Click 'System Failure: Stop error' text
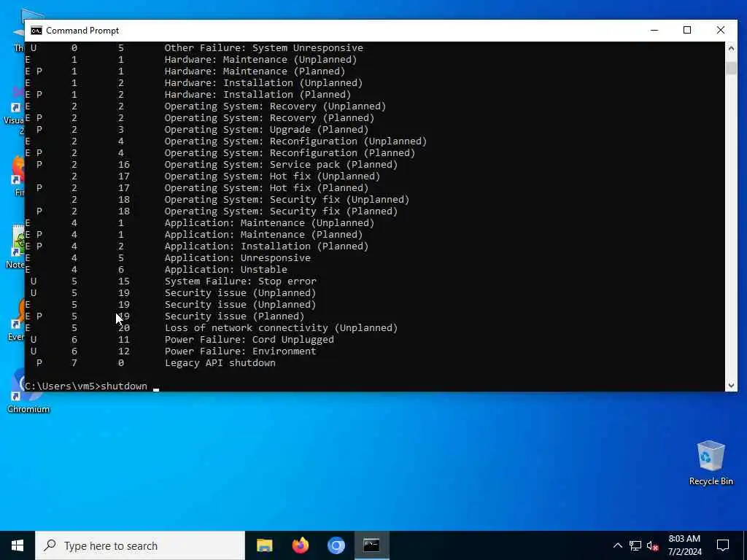The height and width of the screenshot is (560, 747). pyautogui.click(x=240, y=281)
